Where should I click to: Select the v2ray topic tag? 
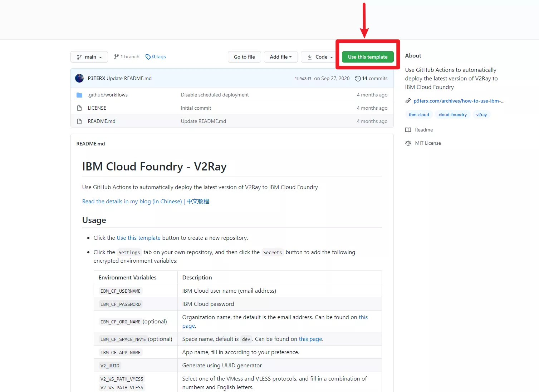click(x=481, y=115)
